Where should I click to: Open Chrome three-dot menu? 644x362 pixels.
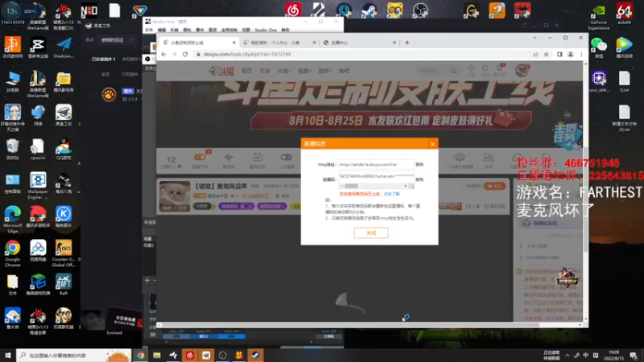point(581,54)
